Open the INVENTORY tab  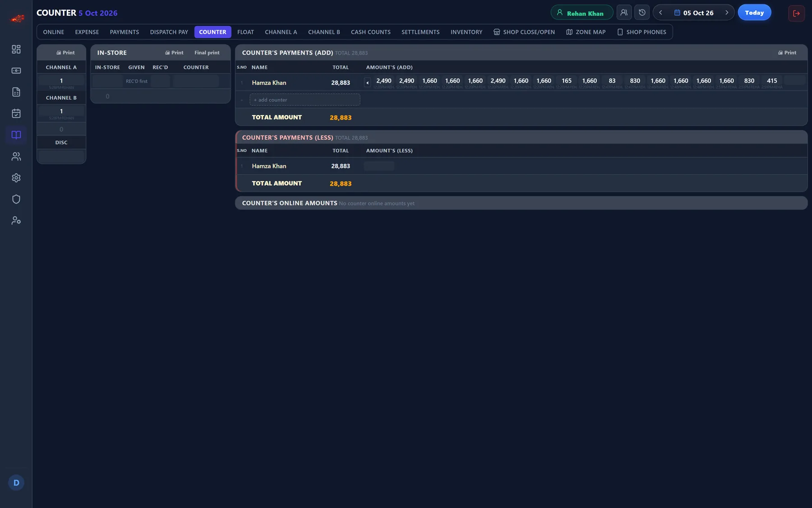coord(466,32)
